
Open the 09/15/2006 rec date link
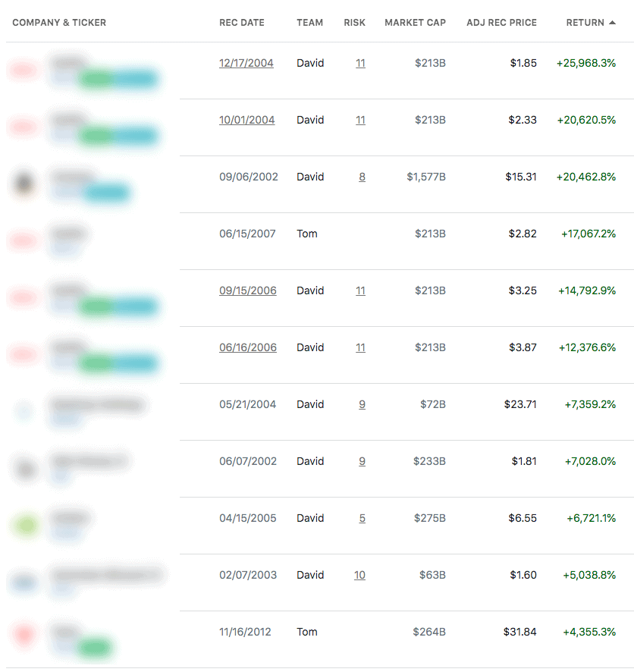246,290
